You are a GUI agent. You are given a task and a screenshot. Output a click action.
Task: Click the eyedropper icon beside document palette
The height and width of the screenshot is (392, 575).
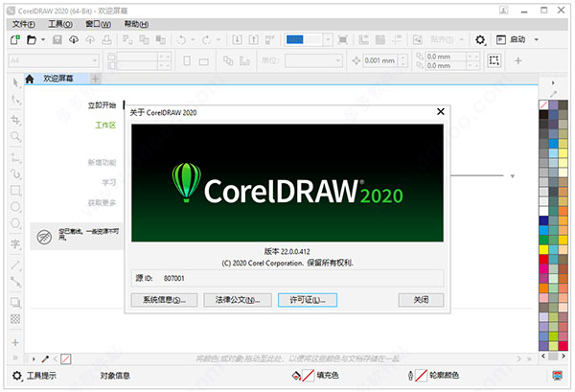tap(45, 358)
